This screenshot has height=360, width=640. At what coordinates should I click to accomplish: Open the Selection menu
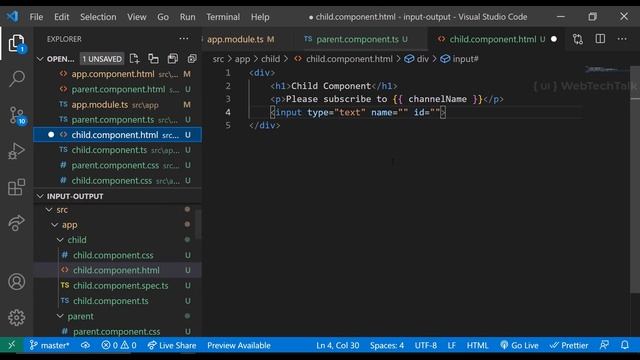[98, 17]
